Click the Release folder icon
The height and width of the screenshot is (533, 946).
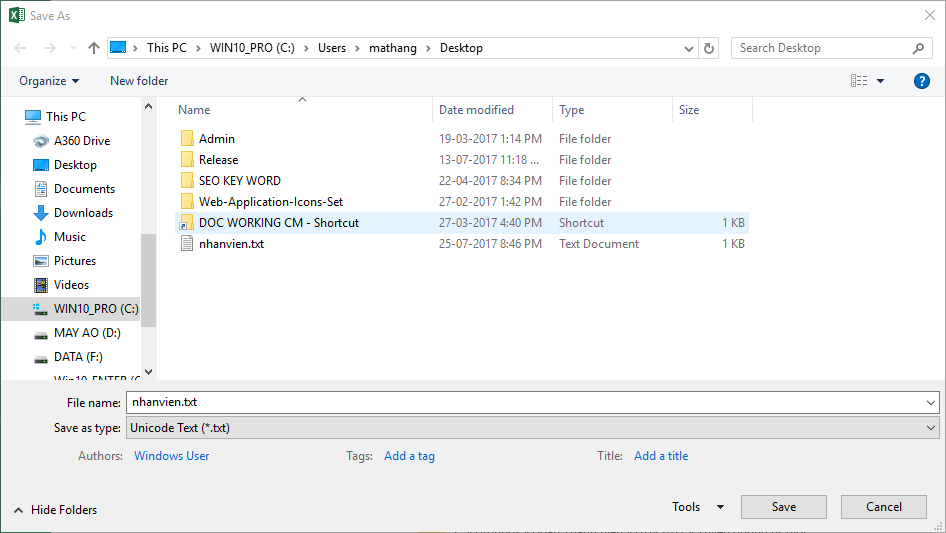[187, 160]
